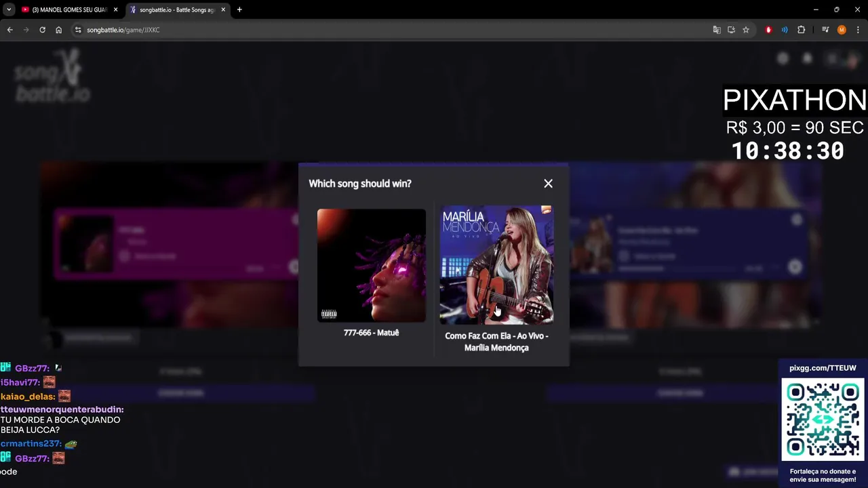This screenshot has width=868, height=488.
Task: Expand the tab search dropdown
Action: [x=9, y=9]
